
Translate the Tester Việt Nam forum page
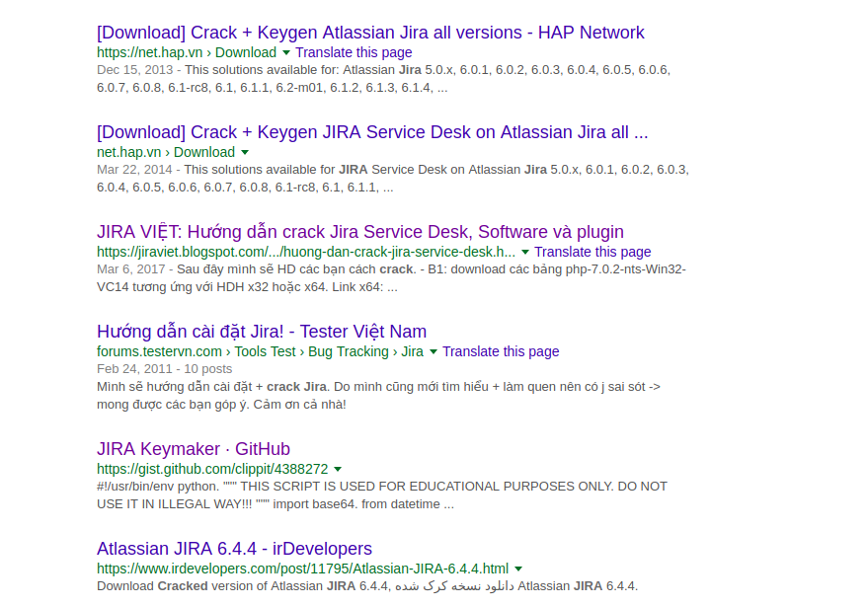click(501, 351)
